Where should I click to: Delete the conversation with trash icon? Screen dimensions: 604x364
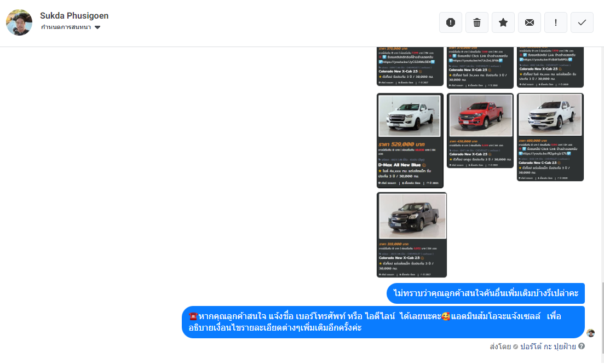(477, 23)
